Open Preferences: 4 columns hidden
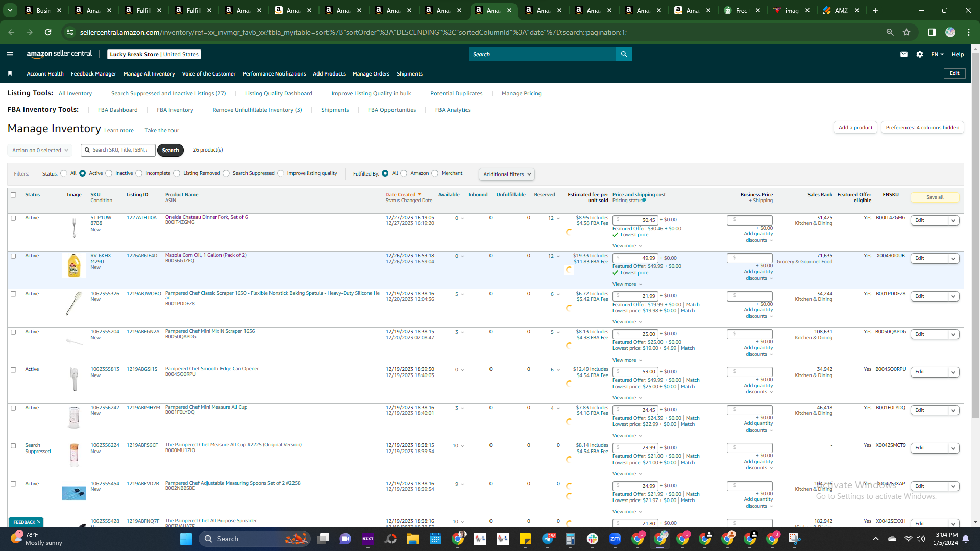This screenshot has width=980, height=551. pyautogui.click(x=922, y=128)
